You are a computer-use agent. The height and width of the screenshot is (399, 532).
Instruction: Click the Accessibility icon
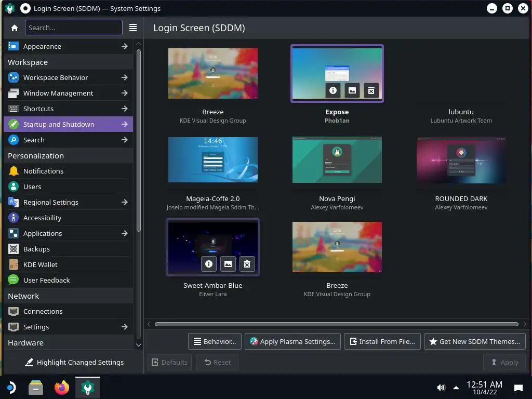tap(14, 218)
